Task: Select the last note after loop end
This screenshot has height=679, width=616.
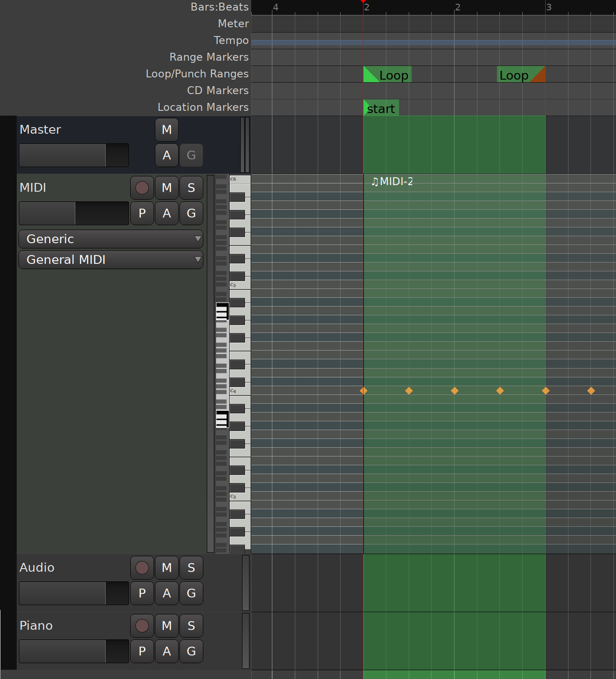Action: coord(591,391)
